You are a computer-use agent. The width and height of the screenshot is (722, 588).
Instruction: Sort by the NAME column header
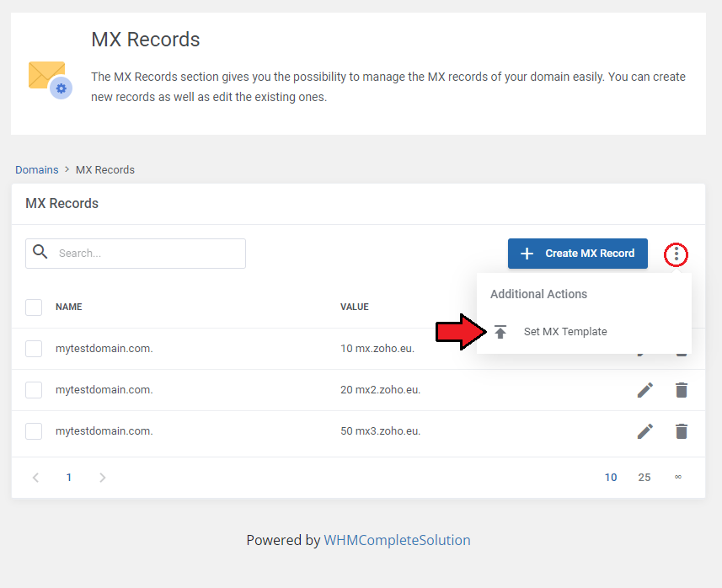pos(68,307)
